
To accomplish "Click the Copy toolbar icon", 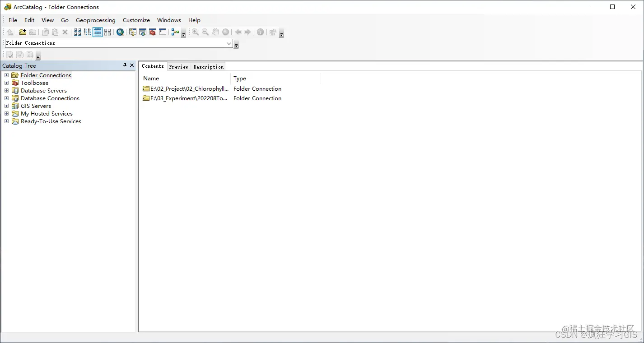I will pyautogui.click(x=45, y=32).
